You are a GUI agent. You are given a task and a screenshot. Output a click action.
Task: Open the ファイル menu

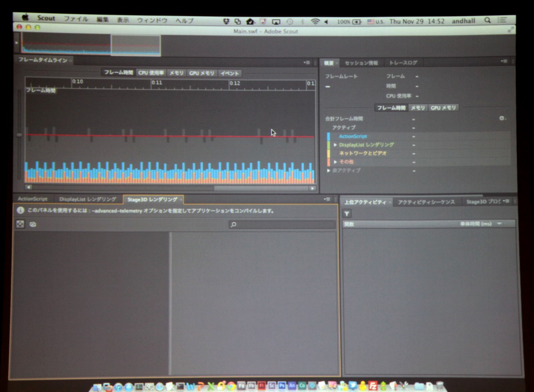tap(76, 20)
